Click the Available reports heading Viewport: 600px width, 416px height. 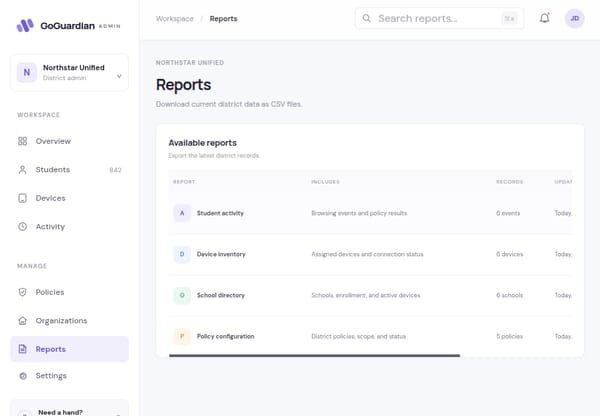pyautogui.click(x=202, y=143)
